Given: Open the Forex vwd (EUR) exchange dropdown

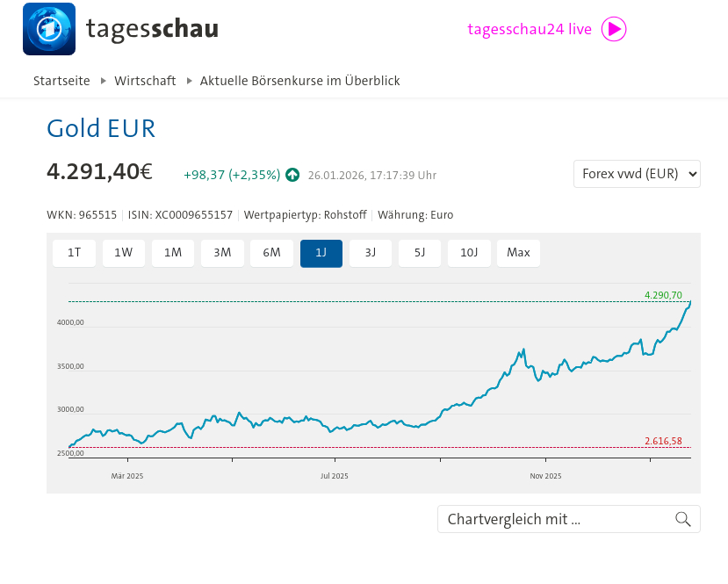Looking at the screenshot, I should (x=637, y=174).
